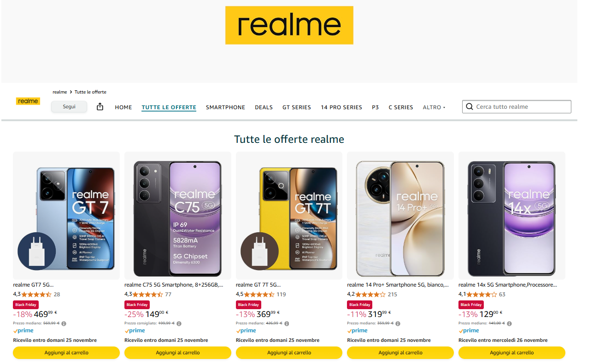Click the share icon next to Segui
Viewport: 593px width, 364px height.
[x=100, y=106]
